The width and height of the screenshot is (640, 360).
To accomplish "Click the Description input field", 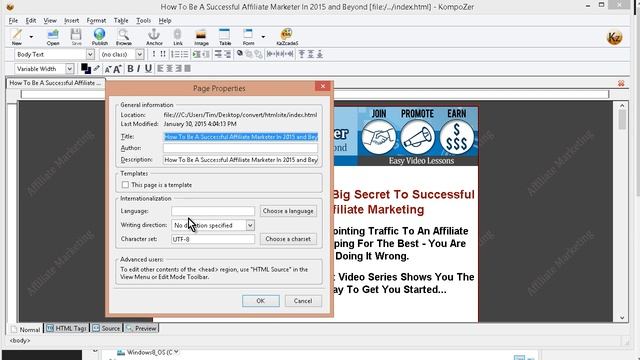I will pos(240,160).
